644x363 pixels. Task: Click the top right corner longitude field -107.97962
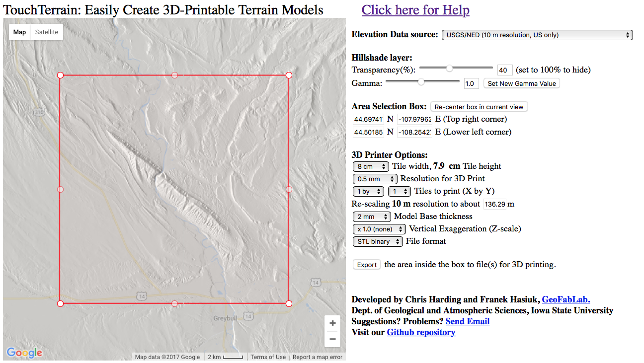point(414,119)
